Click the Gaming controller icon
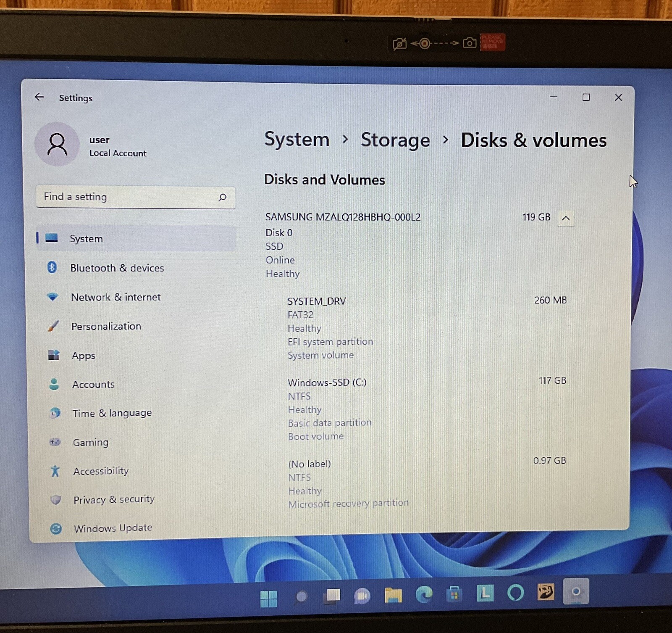This screenshot has height=633, width=672. (x=55, y=442)
